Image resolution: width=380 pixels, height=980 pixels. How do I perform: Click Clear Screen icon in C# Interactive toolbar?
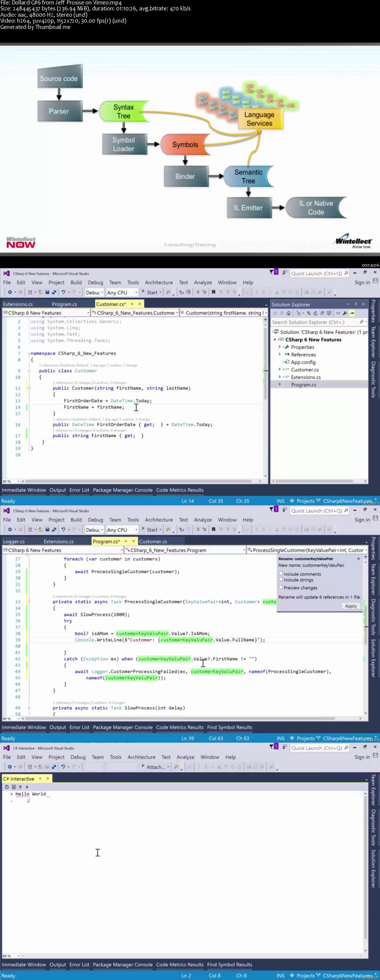pyautogui.click(x=14, y=787)
